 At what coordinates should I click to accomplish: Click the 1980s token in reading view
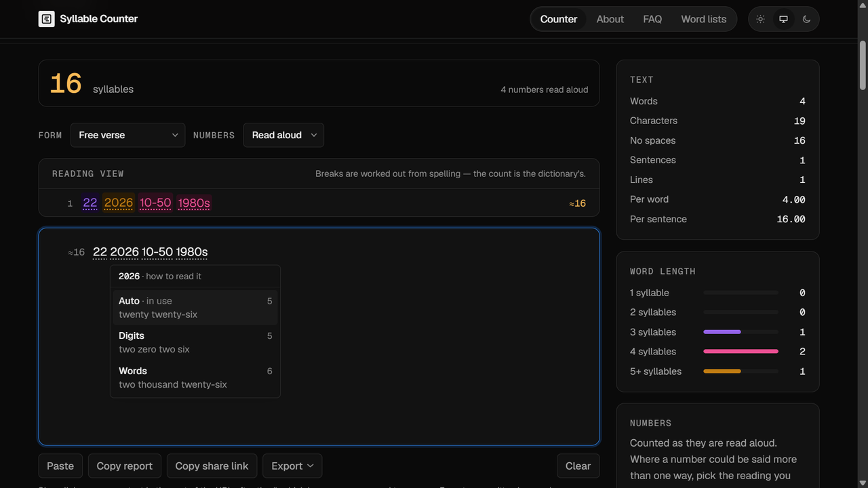(194, 203)
